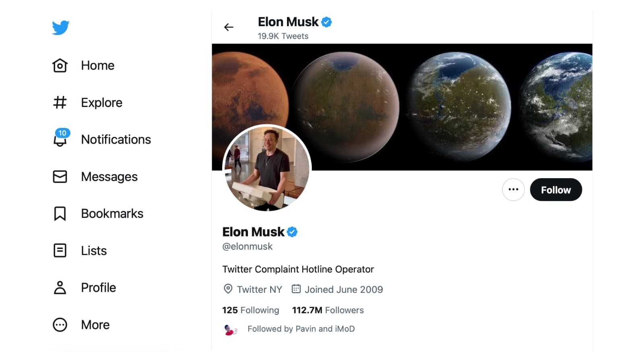This screenshot has width=644, height=362.
Task: Select the Explore menu label
Action: [x=101, y=103]
